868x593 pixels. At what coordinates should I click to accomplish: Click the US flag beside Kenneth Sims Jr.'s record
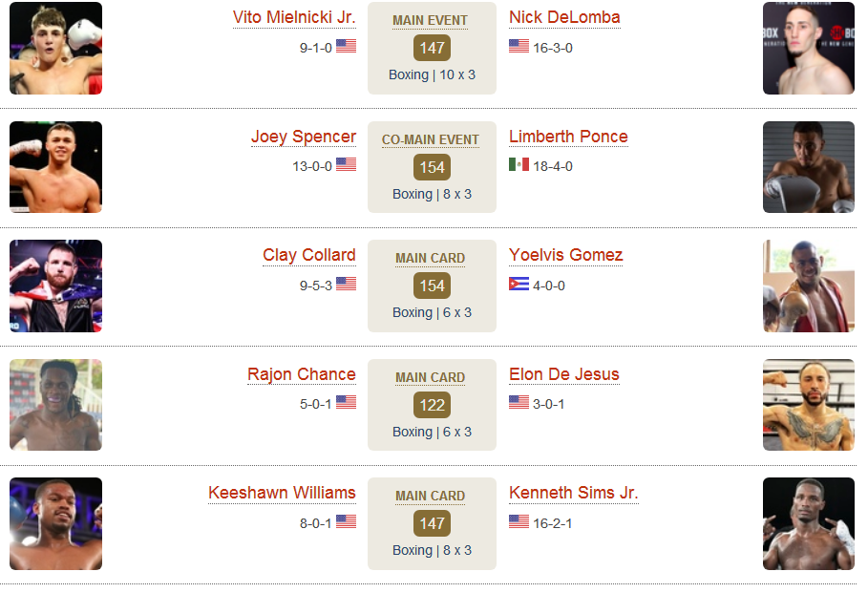pos(519,521)
